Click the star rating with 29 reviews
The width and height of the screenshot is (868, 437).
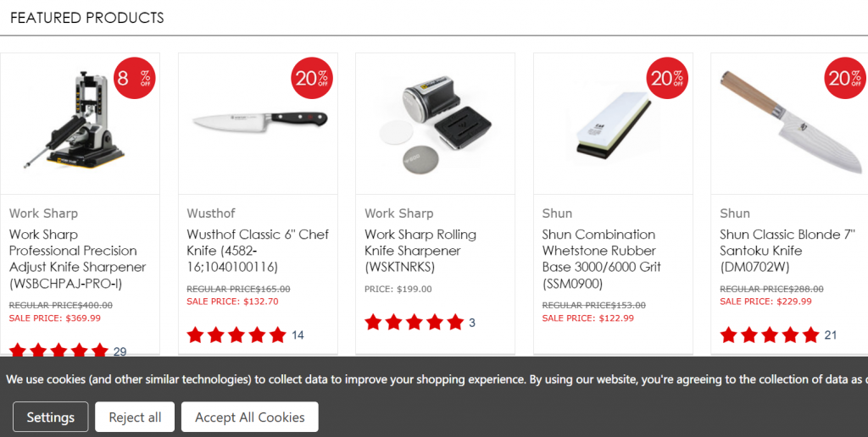point(58,350)
